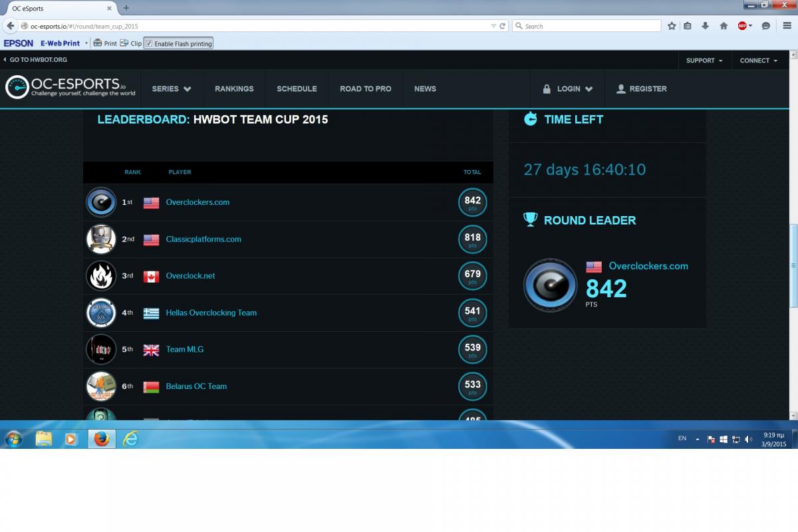Screen dimensions: 798x532
Task: Click the 842 points badge
Action: pyautogui.click(x=473, y=202)
